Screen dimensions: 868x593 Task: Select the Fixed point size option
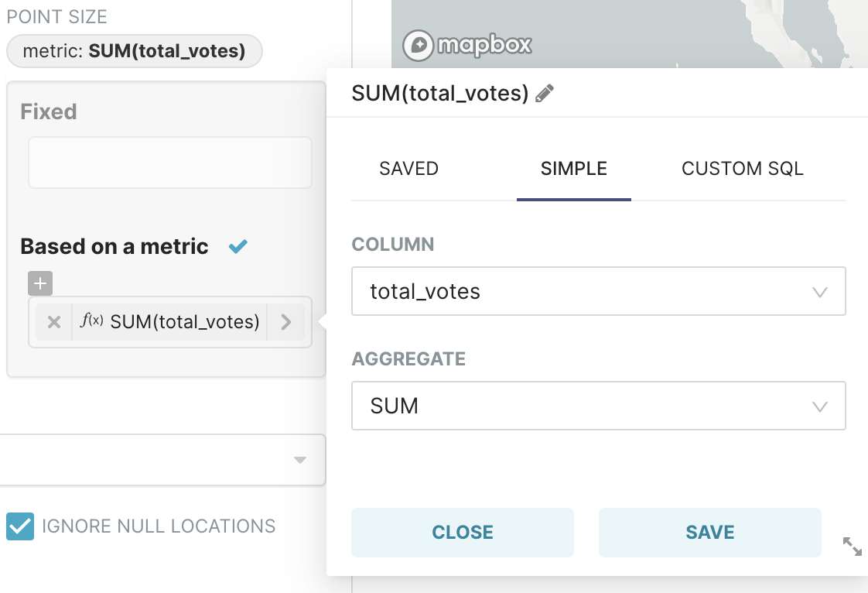[49, 111]
